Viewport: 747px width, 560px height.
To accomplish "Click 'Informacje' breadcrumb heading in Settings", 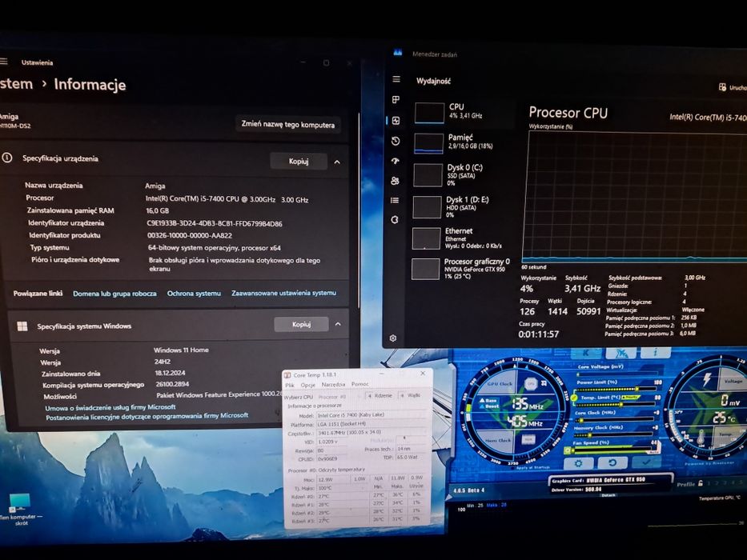I will [x=90, y=84].
